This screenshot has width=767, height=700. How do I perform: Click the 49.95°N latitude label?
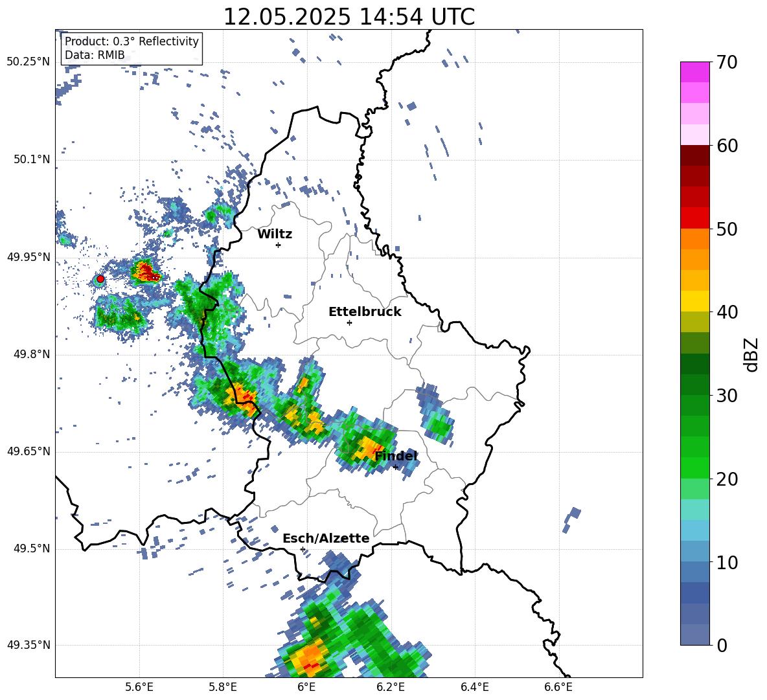click(29, 256)
